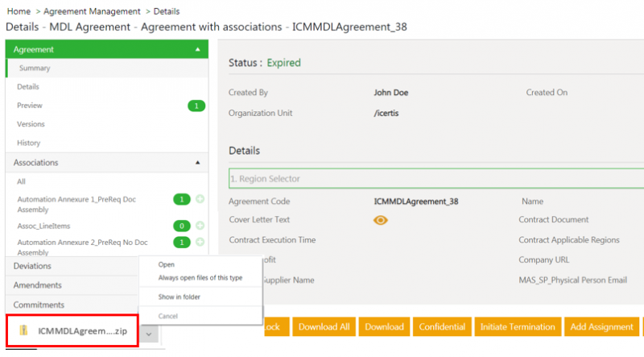Click Cancel in the download menu

coord(168,316)
